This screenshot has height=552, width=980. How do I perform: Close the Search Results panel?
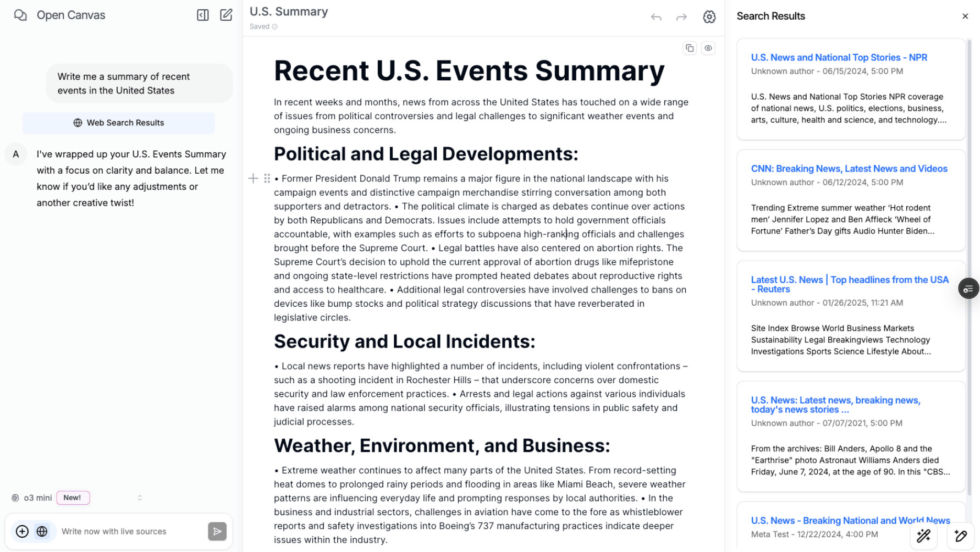click(x=965, y=16)
